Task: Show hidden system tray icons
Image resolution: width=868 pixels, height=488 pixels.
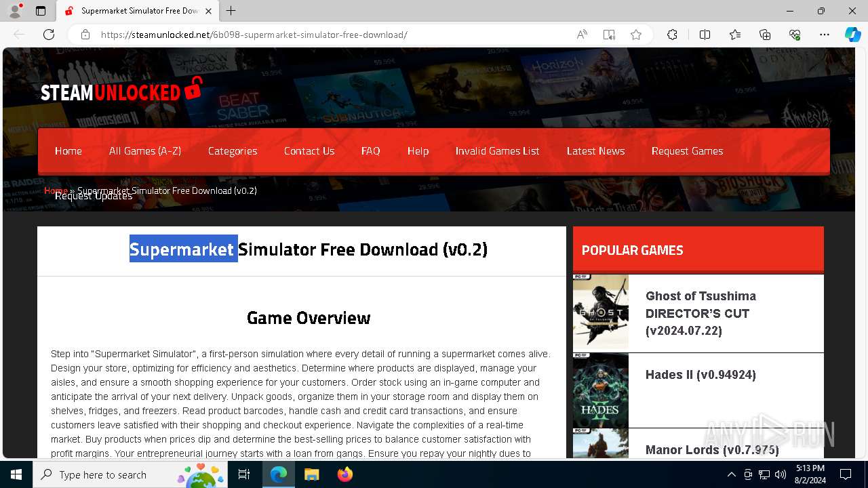Action: (731, 474)
